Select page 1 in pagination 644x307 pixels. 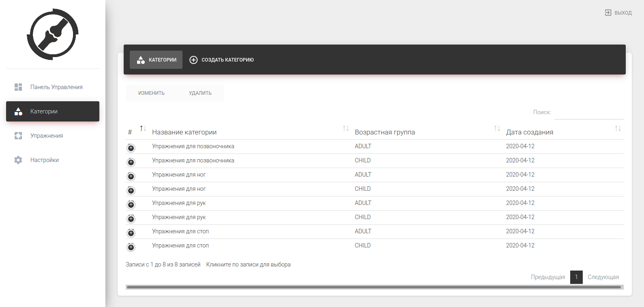[x=576, y=277]
